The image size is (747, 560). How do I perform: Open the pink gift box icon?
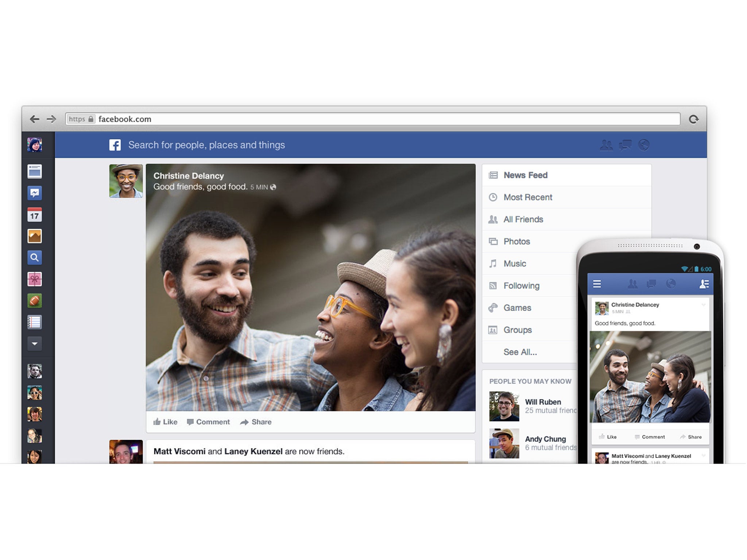click(x=35, y=279)
